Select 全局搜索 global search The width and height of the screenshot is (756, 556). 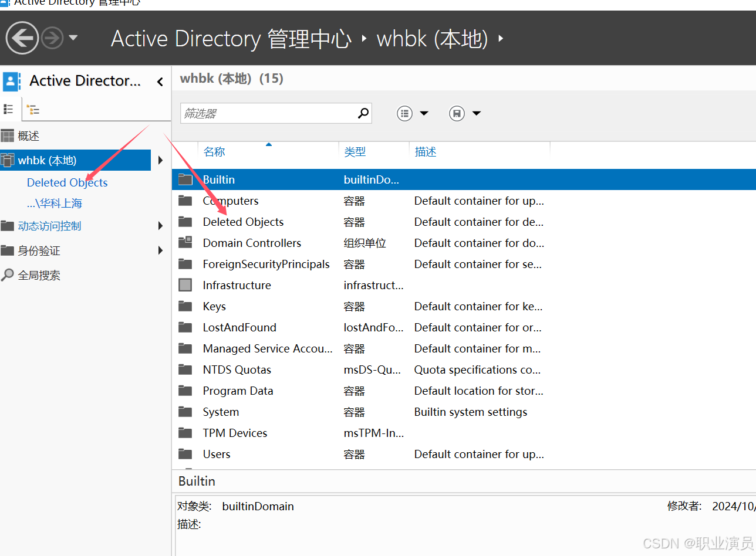[x=39, y=275]
